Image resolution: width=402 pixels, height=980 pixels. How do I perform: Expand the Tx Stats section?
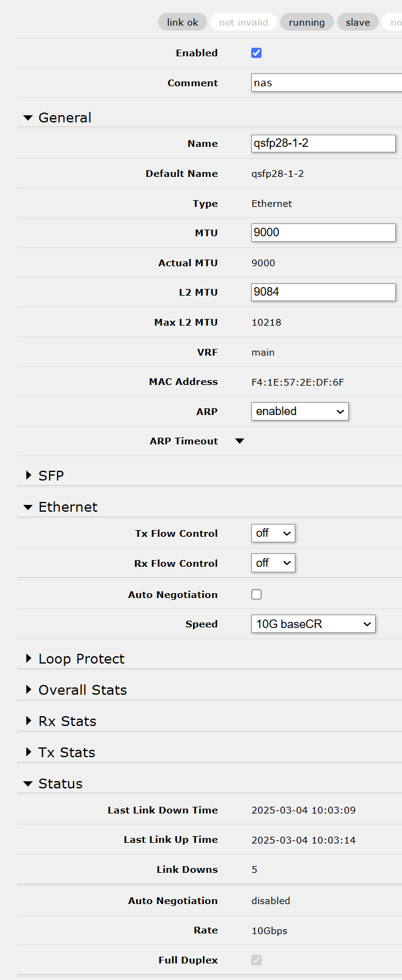(x=28, y=752)
